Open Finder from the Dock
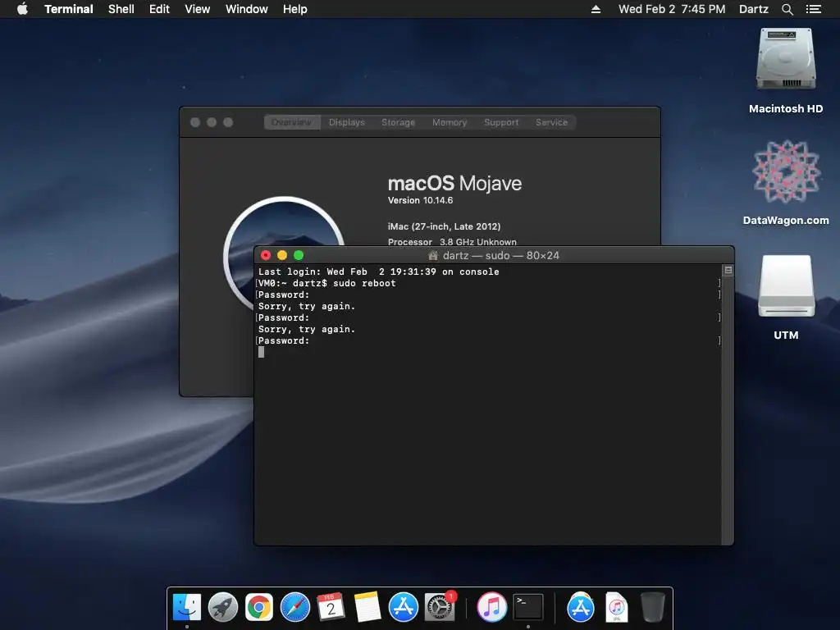Image resolution: width=840 pixels, height=630 pixels. click(187, 607)
